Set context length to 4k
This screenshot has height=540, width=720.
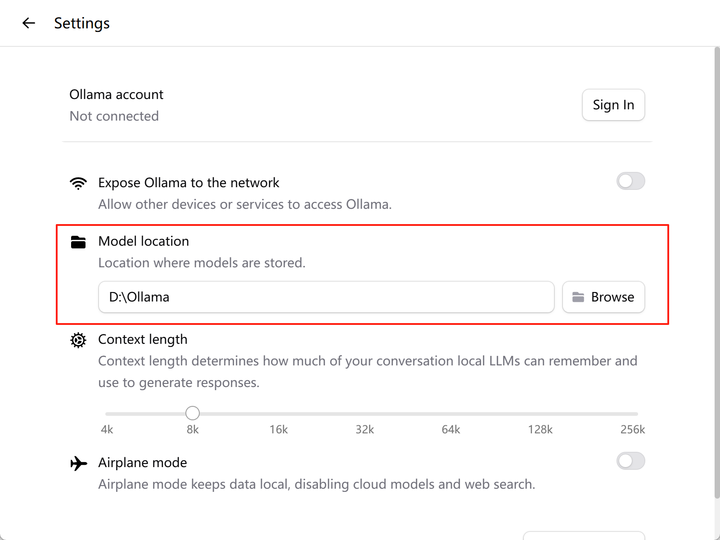(107, 413)
